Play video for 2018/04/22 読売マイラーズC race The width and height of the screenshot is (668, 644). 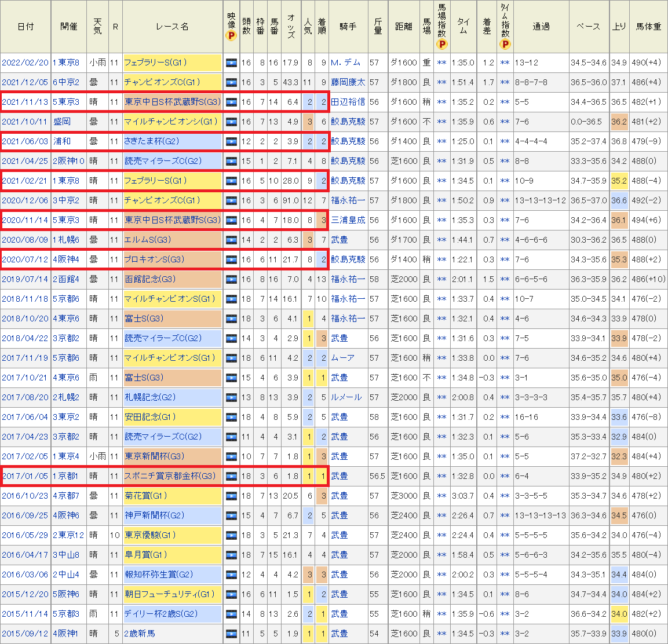point(231,339)
